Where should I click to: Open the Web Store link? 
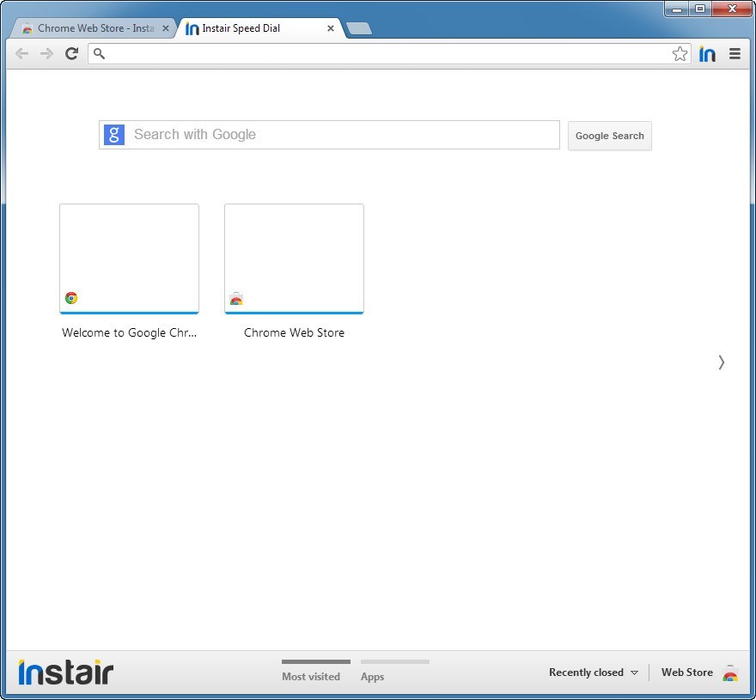[x=686, y=672]
